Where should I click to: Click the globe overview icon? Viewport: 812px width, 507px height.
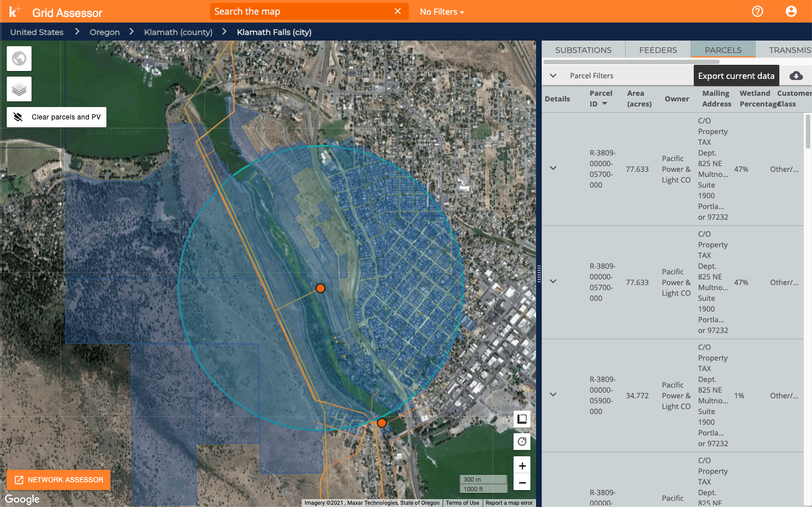pyautogui.click(x=19, y=58)
